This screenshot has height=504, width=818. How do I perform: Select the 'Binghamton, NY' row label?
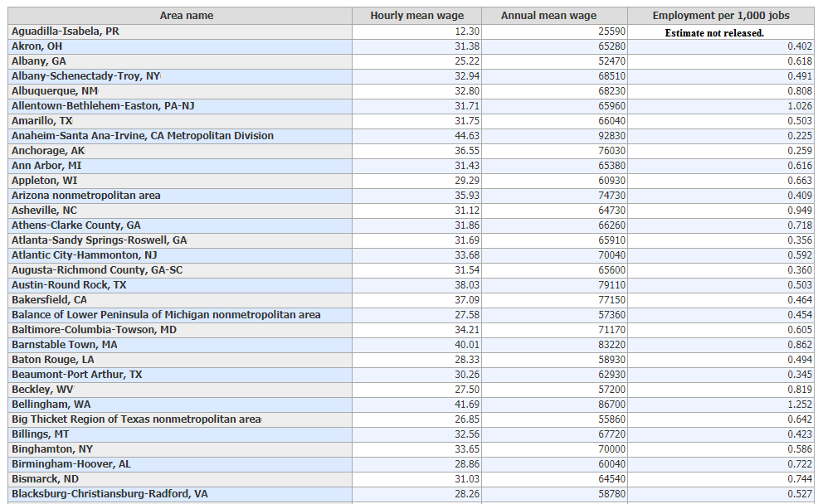pos(52,449)
